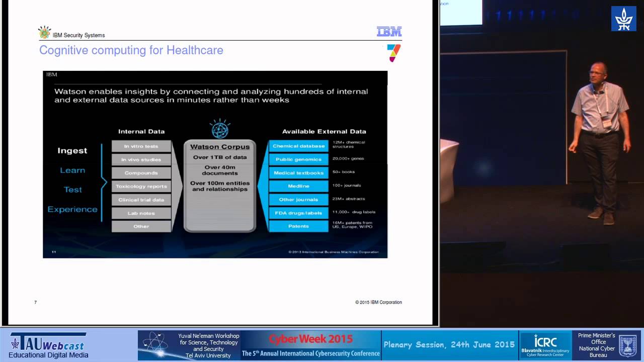
Task: Click the Prime Minister's Office National Cyber Bureau text
Action: pyautogui.click(x=596, y=345)
